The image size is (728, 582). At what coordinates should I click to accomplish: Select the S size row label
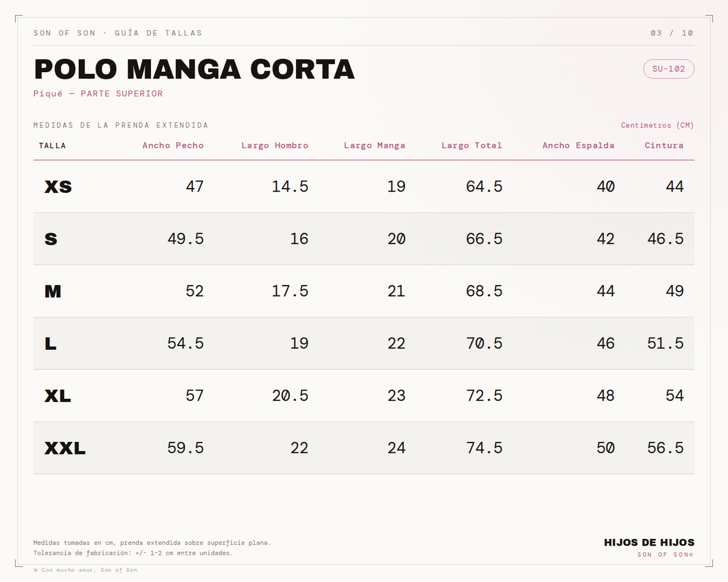coord(51,239)
